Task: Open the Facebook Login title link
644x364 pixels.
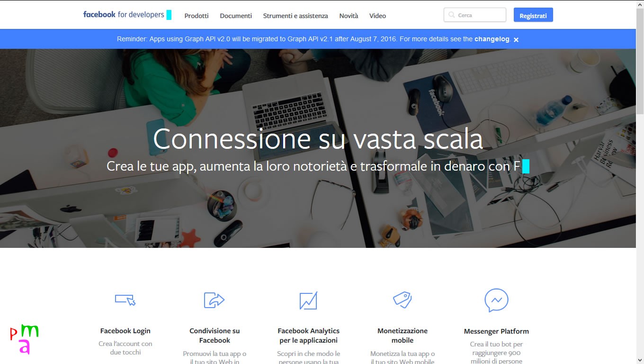Action: tap(125, 331)
